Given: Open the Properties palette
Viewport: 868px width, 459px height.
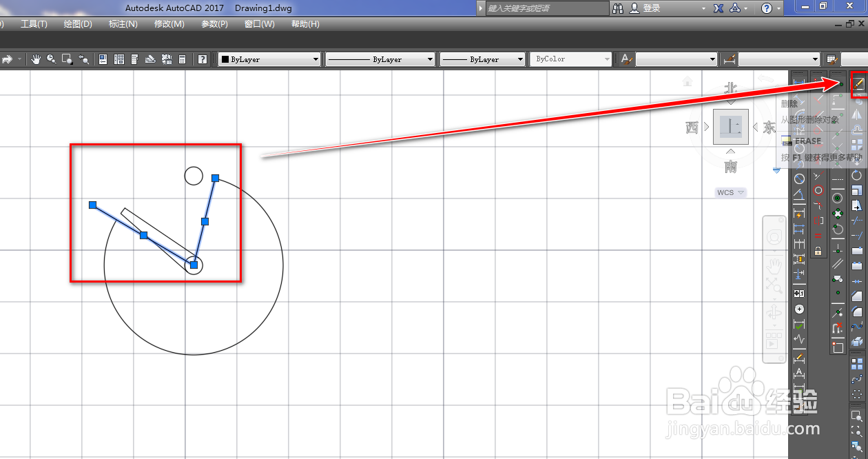Looking at the screenshot, I should click(x=103, y=59).
